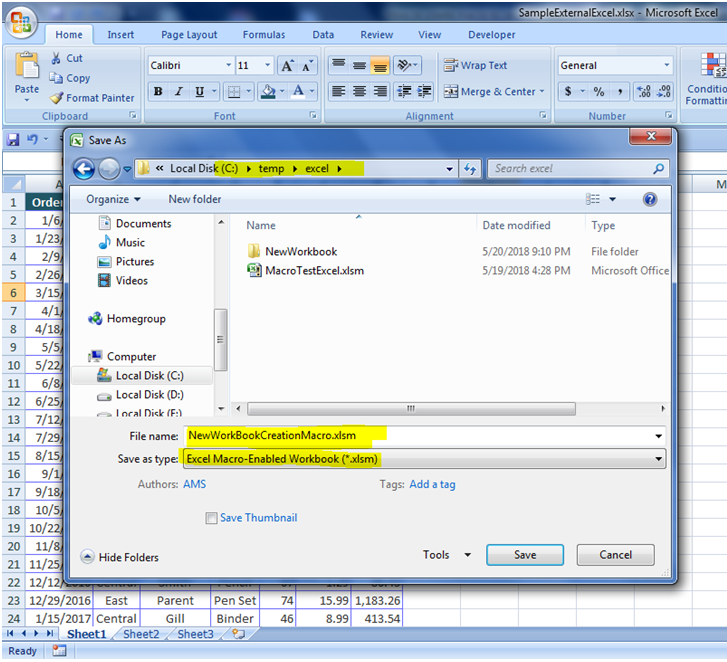
Task: Switch to the Review ribbon tab
Action: tap(376, 35)
